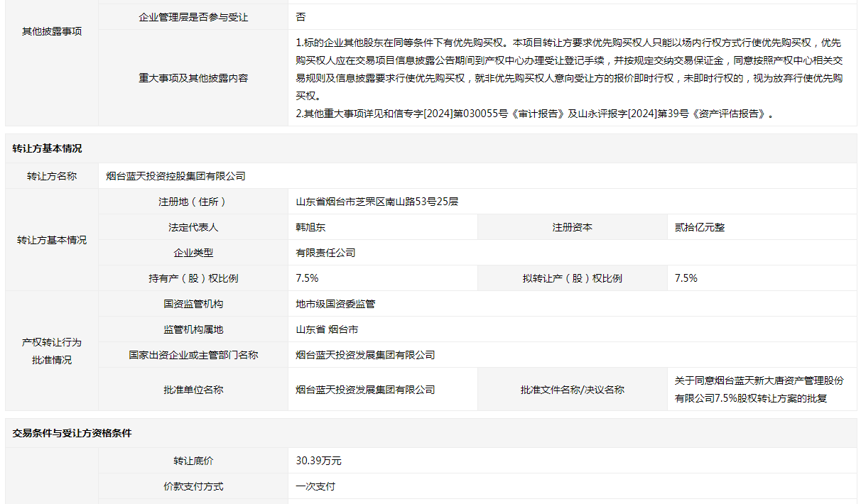Image resolution: width=861 pixels, height=504 pixels.
Task: Click the 拟转让产（股）权比例 label
Action: click(572, 278)
